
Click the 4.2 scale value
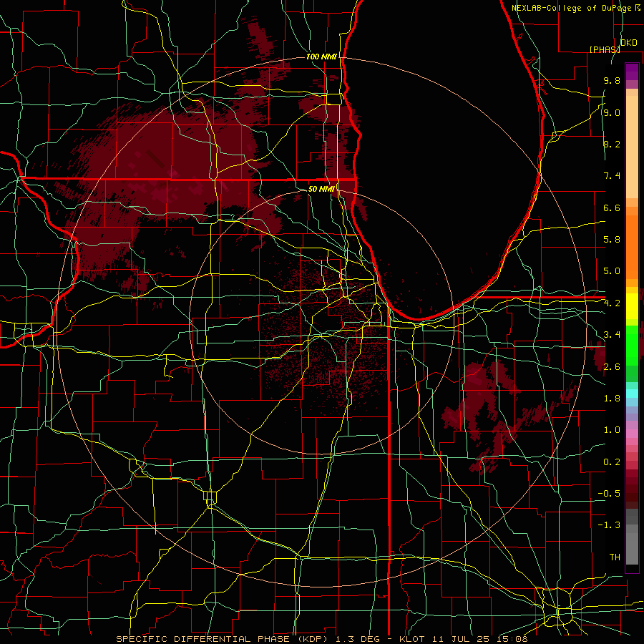pos(612,303)
